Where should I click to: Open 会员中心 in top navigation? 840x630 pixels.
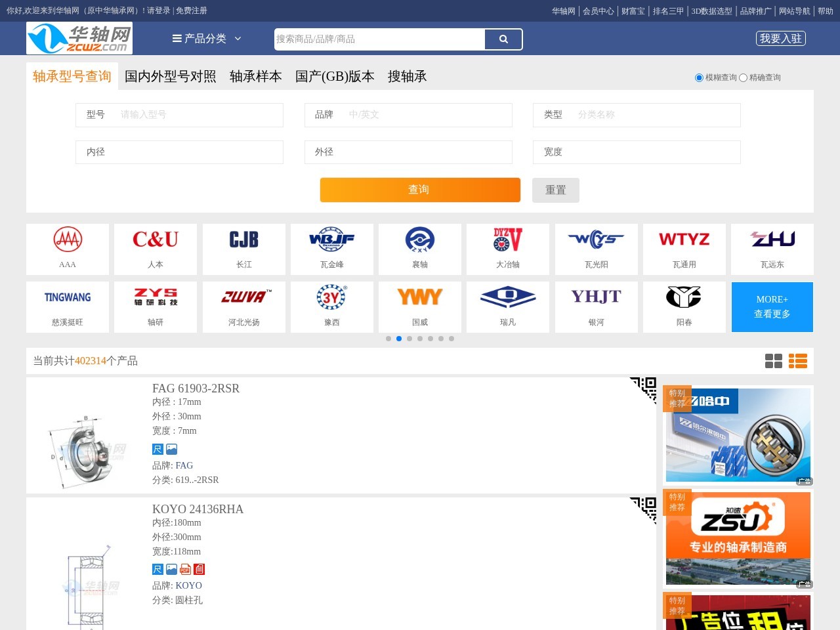pyautogui.click(x=598, y=11)
